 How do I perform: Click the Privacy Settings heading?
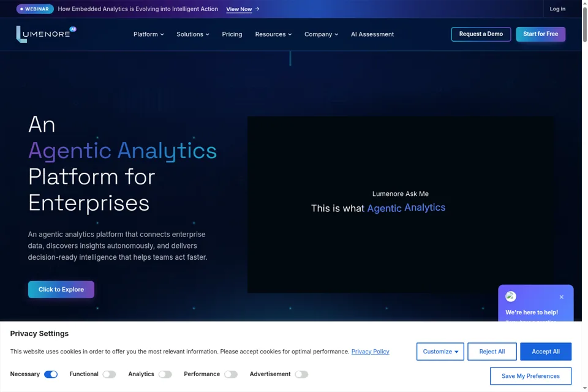[x=39, y=333]
